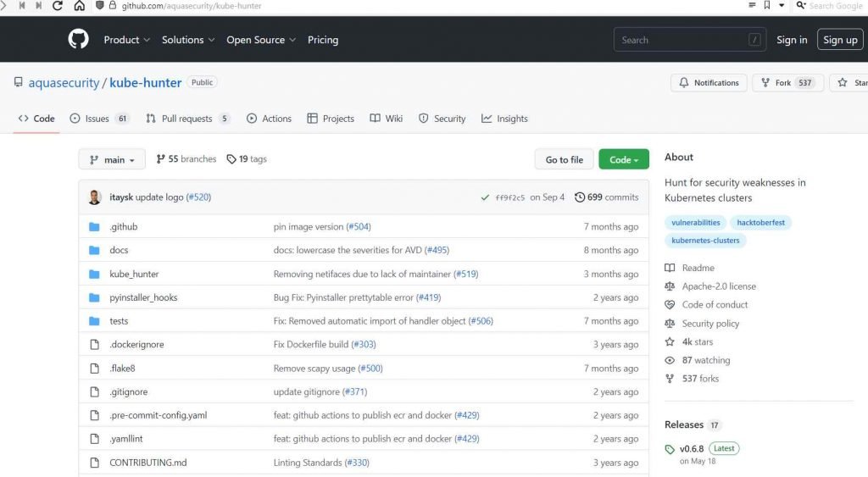This screenshot has width=868, height=477.
Task: Click the bell icon in Notifications
Action: (x=684, y=82)
